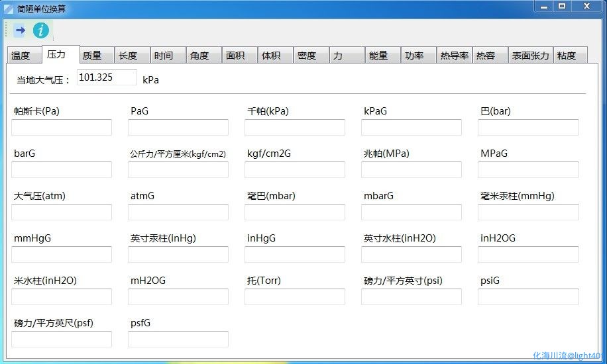The height and width of the screenshot is (364, 607).
Task: Focus the 大气压(atm) input field
Action: click(62, 212)
